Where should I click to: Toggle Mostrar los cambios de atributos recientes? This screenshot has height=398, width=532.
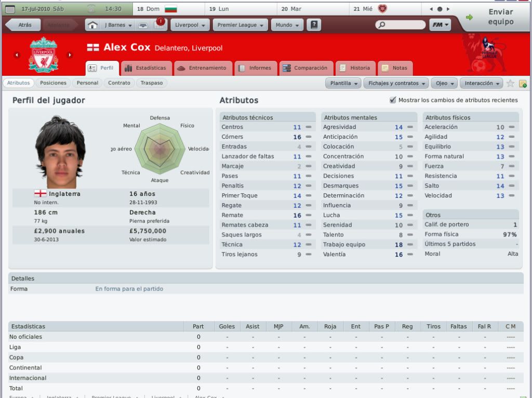click(393, 100)
